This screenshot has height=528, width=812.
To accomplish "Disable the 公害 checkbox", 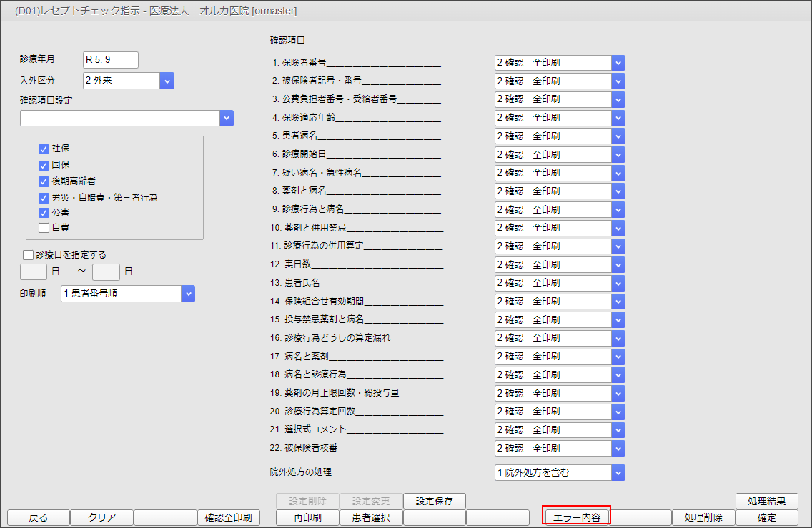I will (x=44, y=212).
